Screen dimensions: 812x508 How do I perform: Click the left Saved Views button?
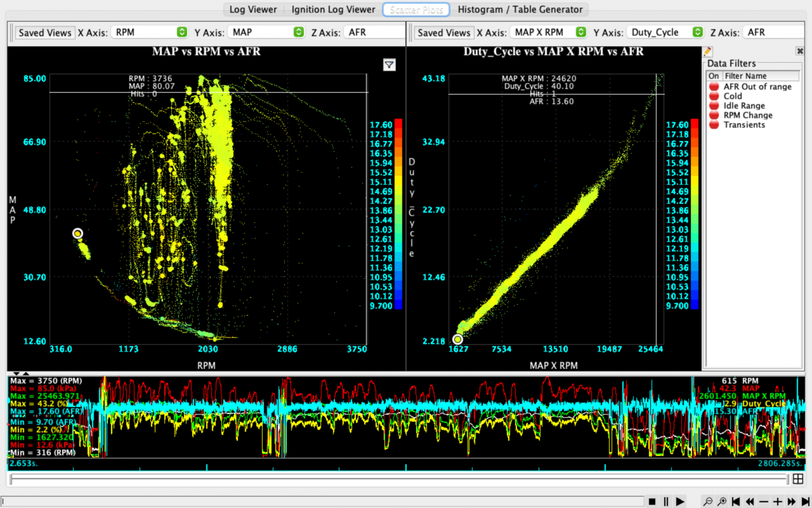45,33
